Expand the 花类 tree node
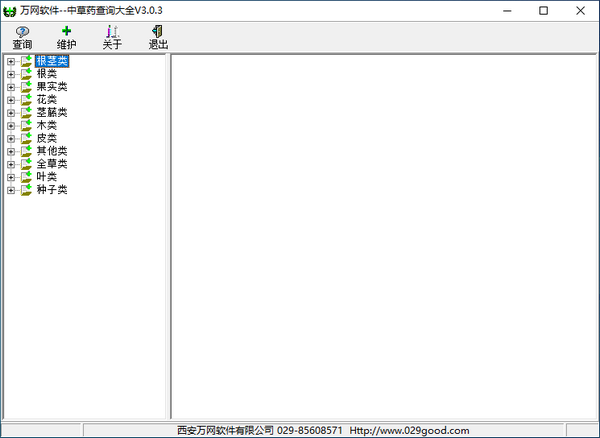The height and width of the screenshot is (438, 600). pos(11,100)
